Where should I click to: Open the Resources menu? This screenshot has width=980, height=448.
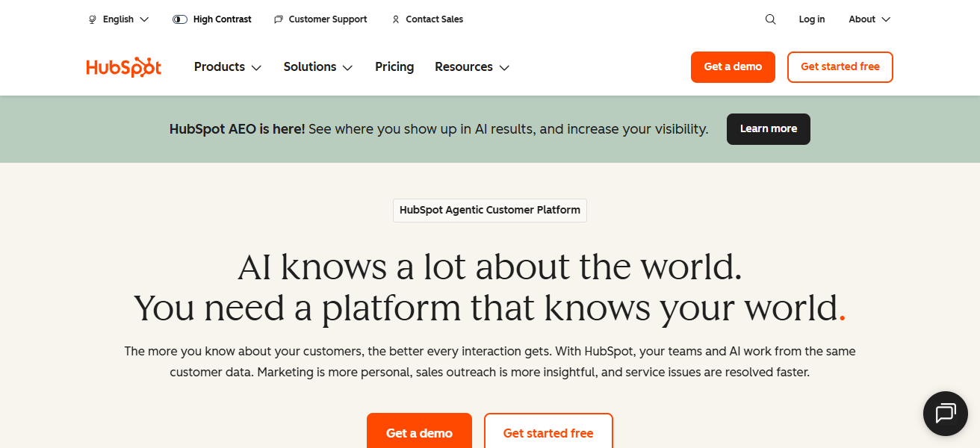(x=471, y=66)
